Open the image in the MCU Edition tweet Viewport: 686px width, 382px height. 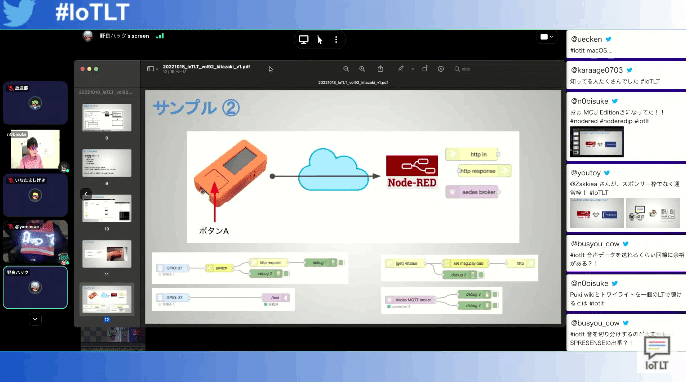tap(597, 141)
